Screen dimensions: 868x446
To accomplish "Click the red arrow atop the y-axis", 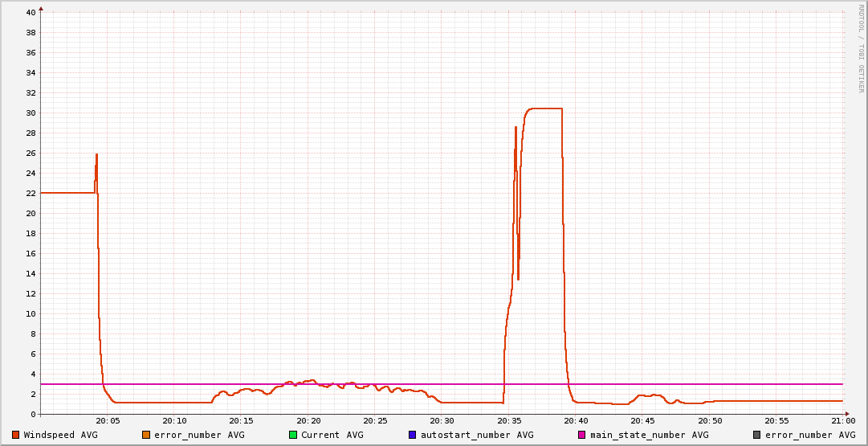I will 41,9.
